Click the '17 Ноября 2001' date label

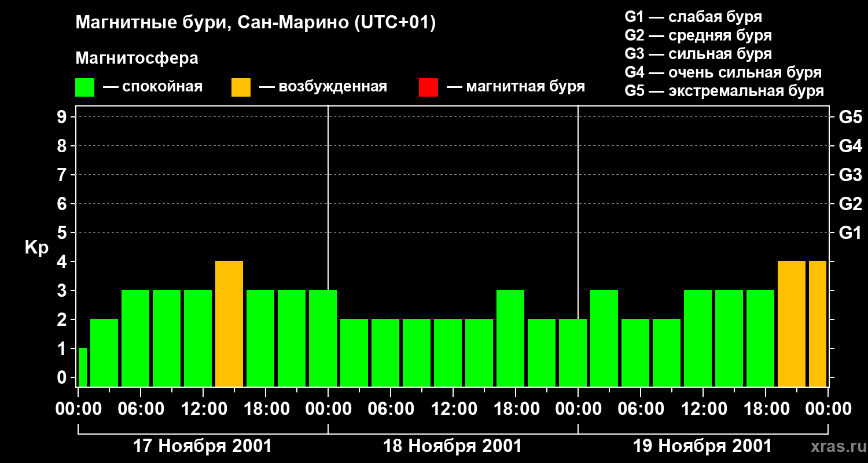(x=203, y=446)
